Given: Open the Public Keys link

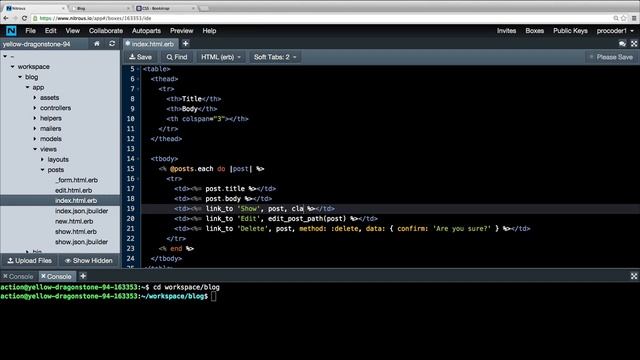Looking at the screenshot, I should (570, 31).
